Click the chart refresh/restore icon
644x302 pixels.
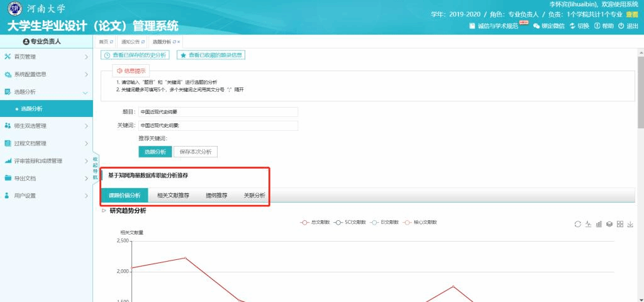click(577, 224)
